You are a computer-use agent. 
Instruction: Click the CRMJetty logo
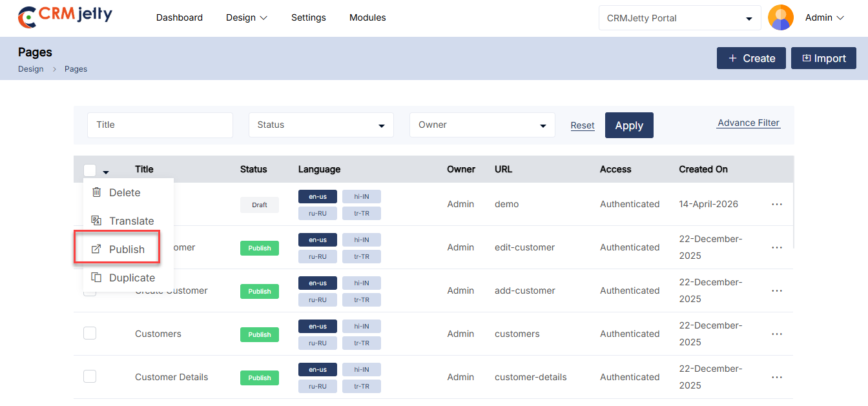[x=65, y=17]
